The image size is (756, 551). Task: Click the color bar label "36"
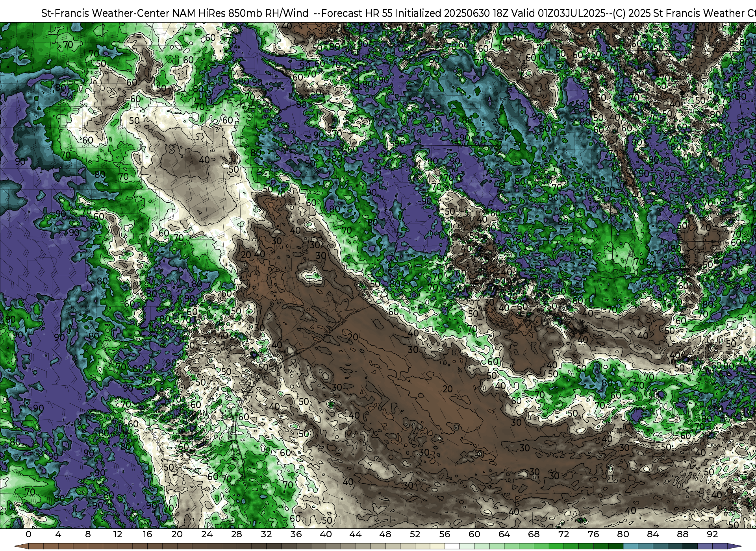(x=296, y=534)
